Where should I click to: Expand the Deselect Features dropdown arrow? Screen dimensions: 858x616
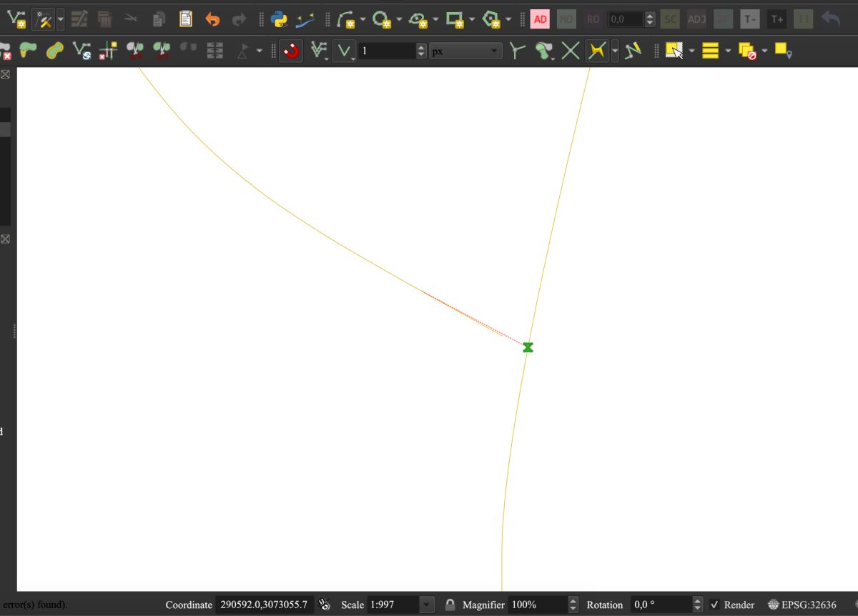pos(764,51)
